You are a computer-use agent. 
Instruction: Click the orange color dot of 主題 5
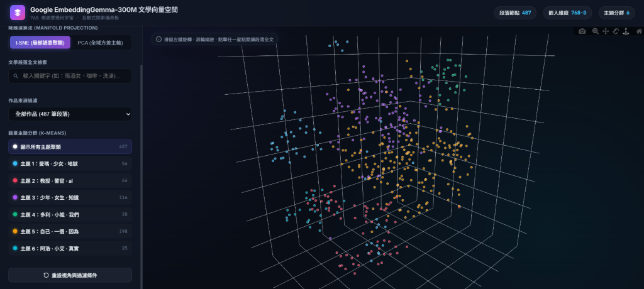(15, 231)
